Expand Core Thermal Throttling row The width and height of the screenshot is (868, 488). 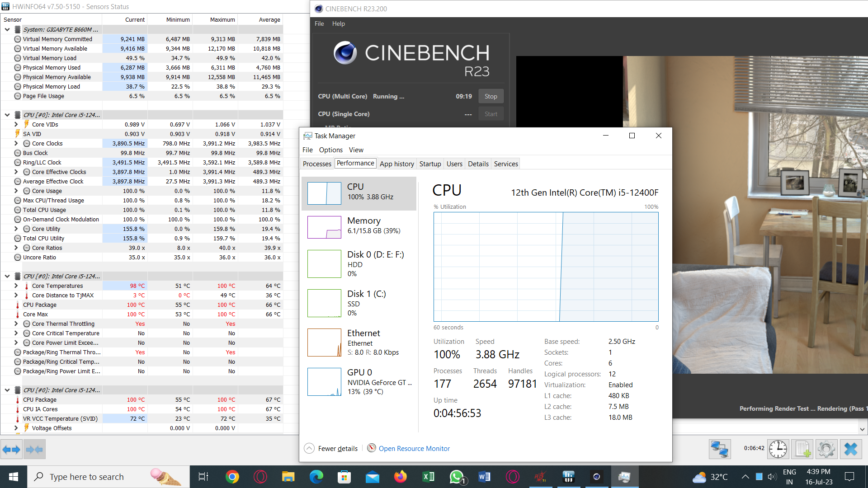click(16, 324)
